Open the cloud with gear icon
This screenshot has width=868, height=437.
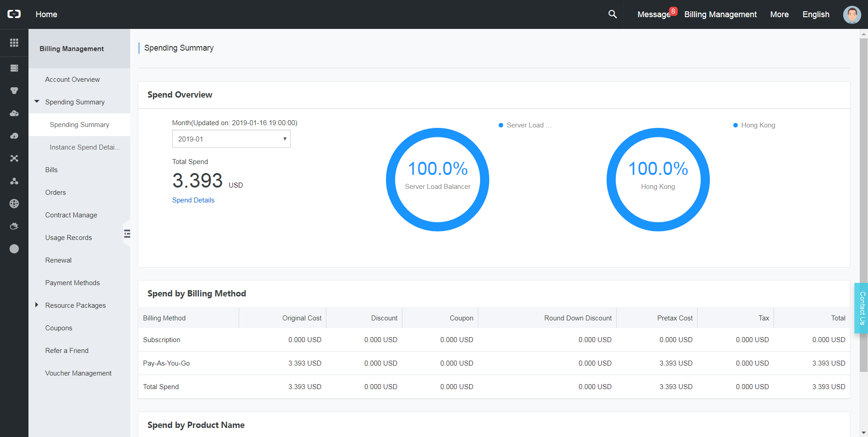[14, 226]
